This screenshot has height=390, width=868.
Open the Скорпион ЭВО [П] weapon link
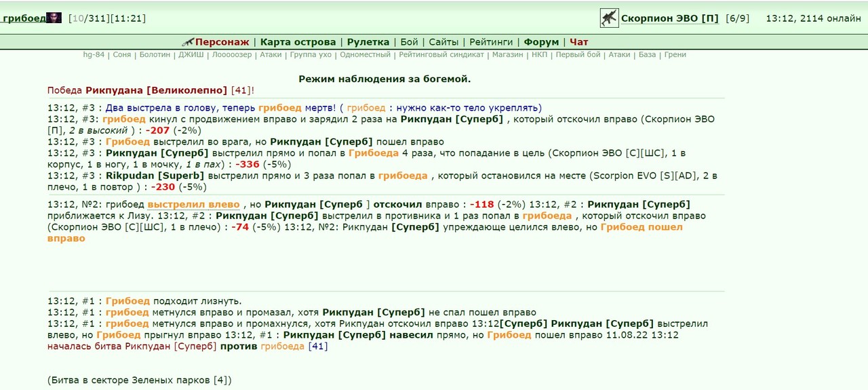tap(670, 18)
